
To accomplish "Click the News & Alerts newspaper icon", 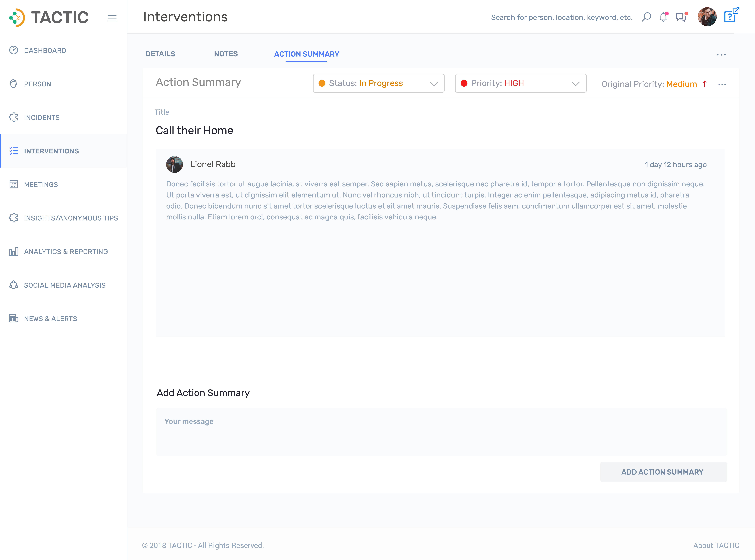I will [14, 318].
